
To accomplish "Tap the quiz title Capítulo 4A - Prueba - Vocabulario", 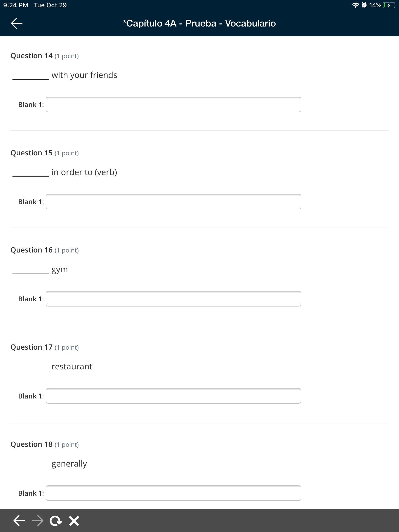I will click(x=199, y=23).
